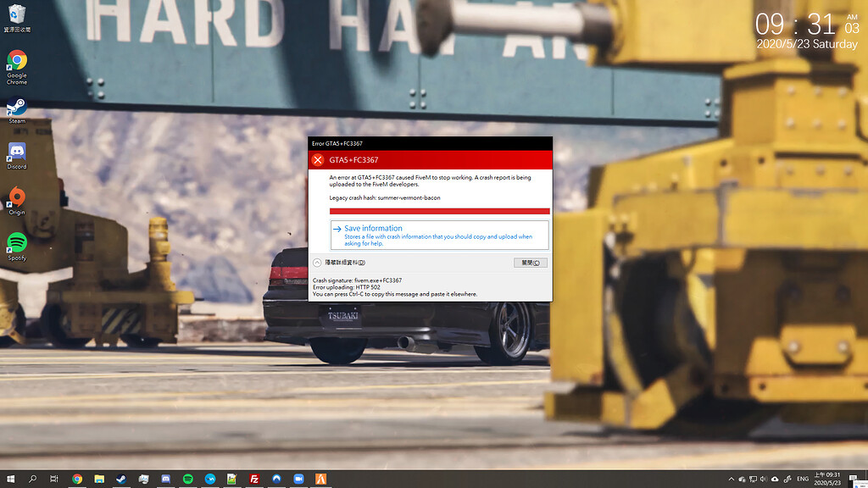This screenshot has height=488, width=868.
Task: Click the red X error icon in dialog
Action: [x=318, y=160]
